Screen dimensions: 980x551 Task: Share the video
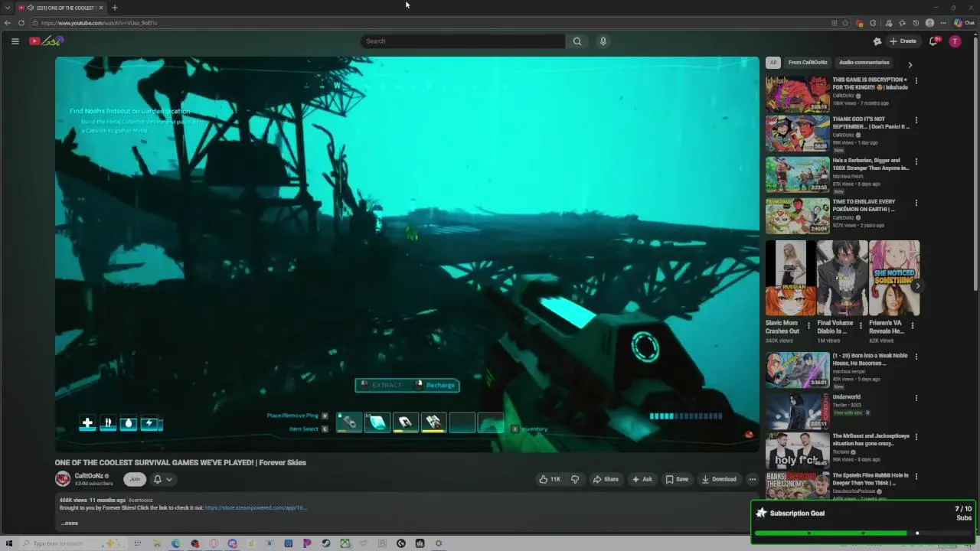click(606, 479)
